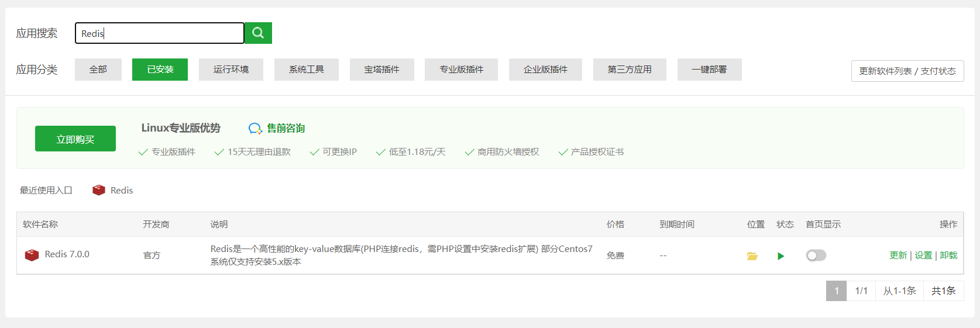Focus the Redis search input field
Viewport: 980px width, 328px height.
click(160, 33)
